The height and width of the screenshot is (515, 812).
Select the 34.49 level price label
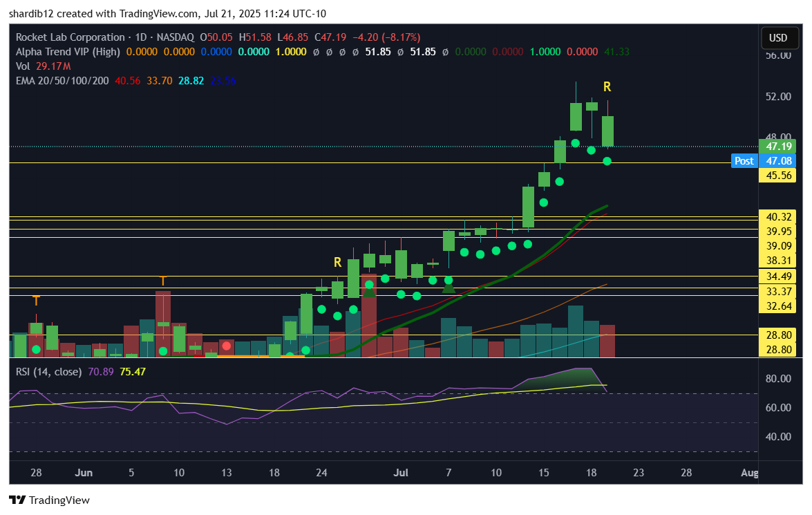[x=778, y=276]
